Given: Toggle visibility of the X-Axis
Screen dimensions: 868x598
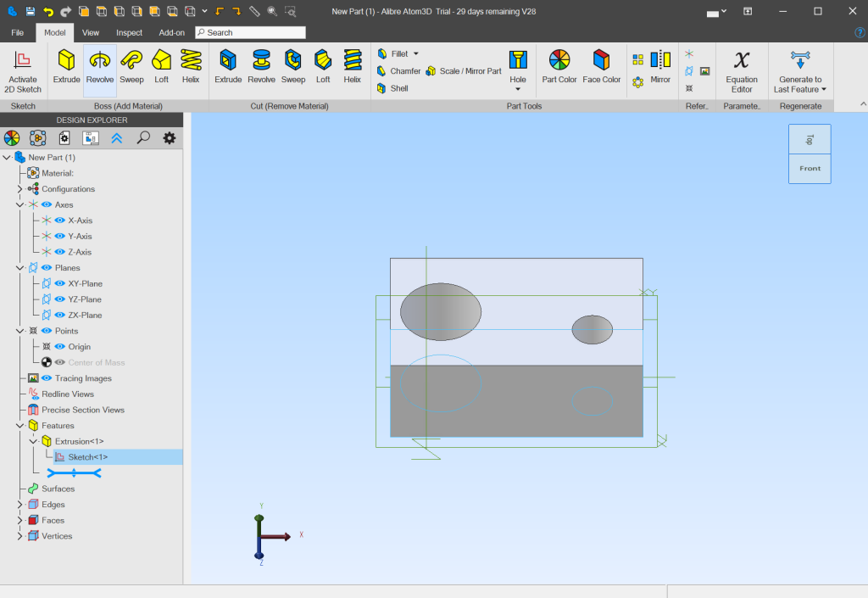Looking at the screenshot, I should tap(60, 221).
